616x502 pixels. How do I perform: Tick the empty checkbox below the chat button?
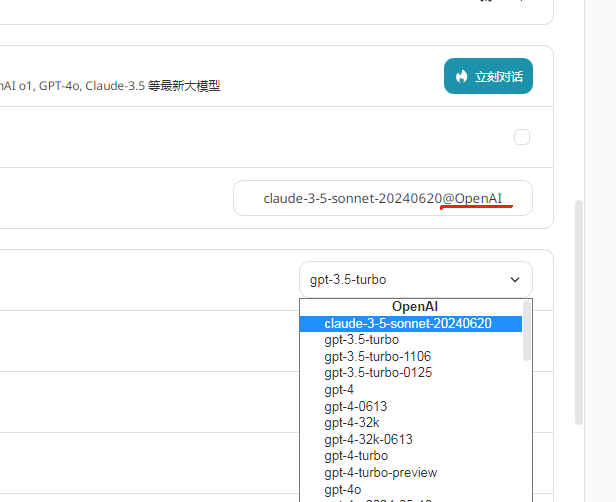pos(522,137)
